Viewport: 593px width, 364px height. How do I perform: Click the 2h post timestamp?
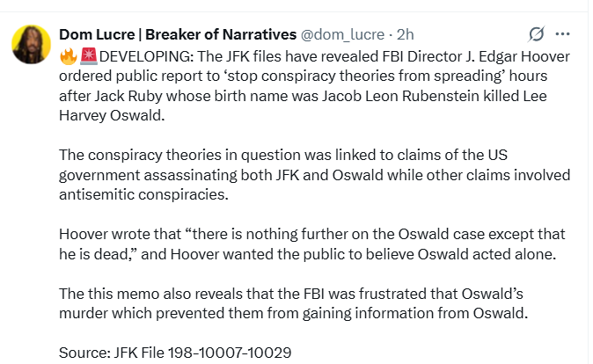pyautogui.click(x=406, y=34)
